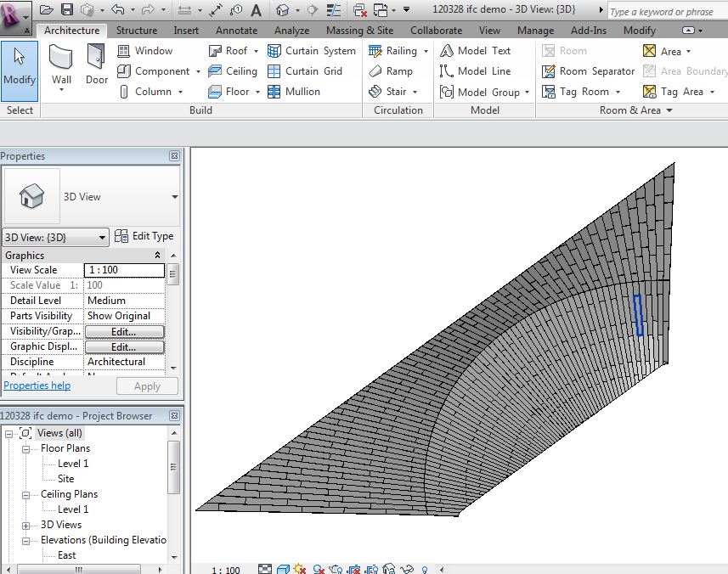Click the Ceiling tool

[233, 71]
